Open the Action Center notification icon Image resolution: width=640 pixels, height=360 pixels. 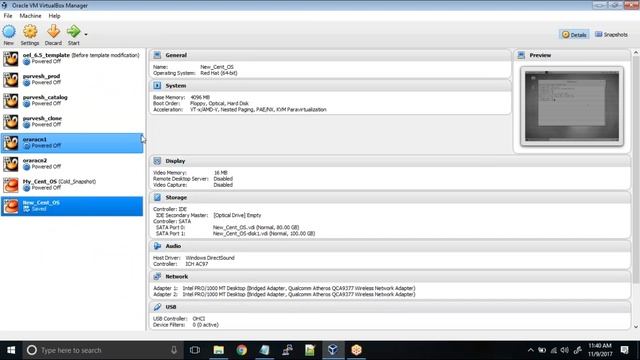tap(624, 350)
